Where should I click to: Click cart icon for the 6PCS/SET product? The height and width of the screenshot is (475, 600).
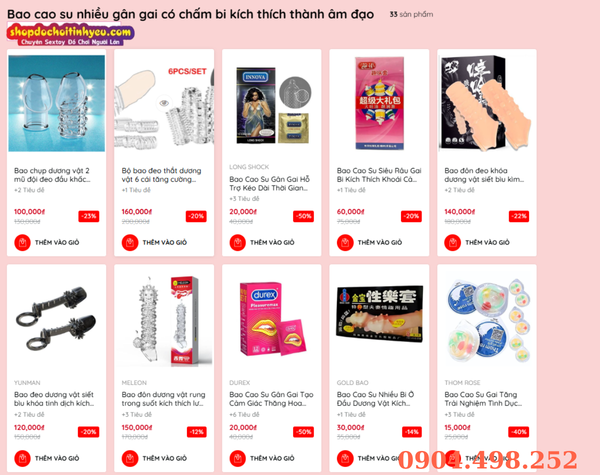point(130,242)
